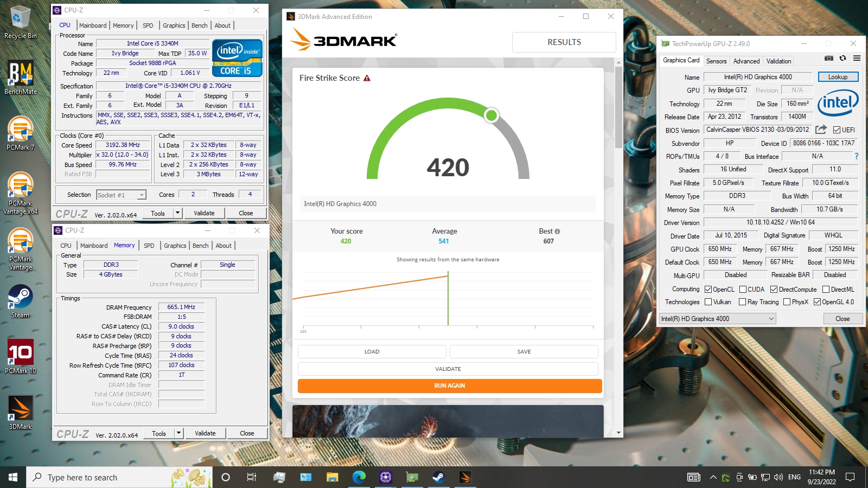The width and height of the screenshot is (868, 488).
Task: Click Validate in the top CPU-Z window
Action: click(204, 213)
